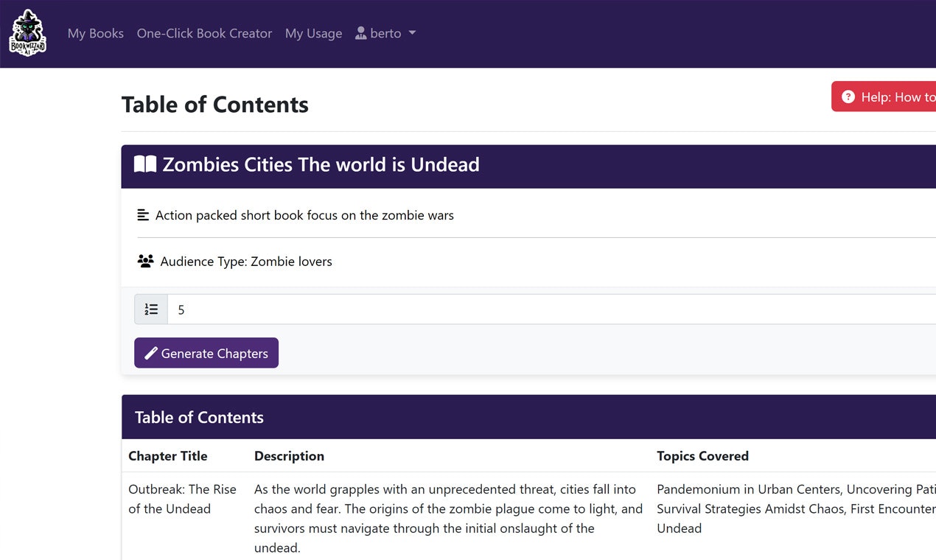Open the Help: How to button
This screenshot has width=936, height=560.
click(884, 97)
